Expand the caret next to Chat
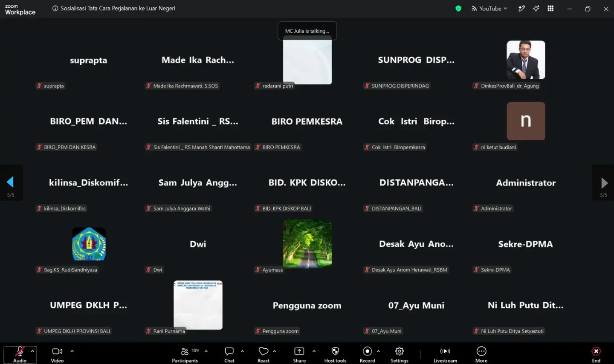This screenshot has width=614, height=364. pyautogui.click(x=242, y=351)
